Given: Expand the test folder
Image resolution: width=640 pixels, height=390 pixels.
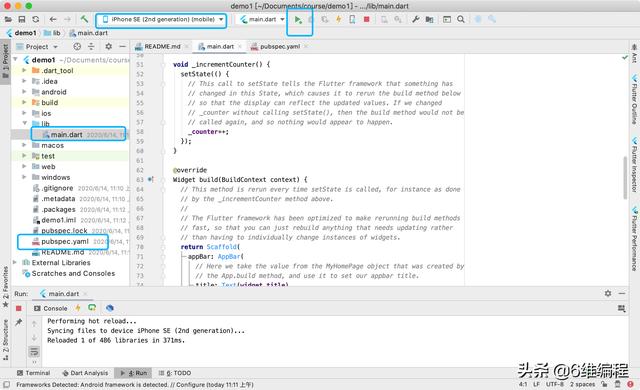Looking at the screenshot, I should [x=24, y=156].
